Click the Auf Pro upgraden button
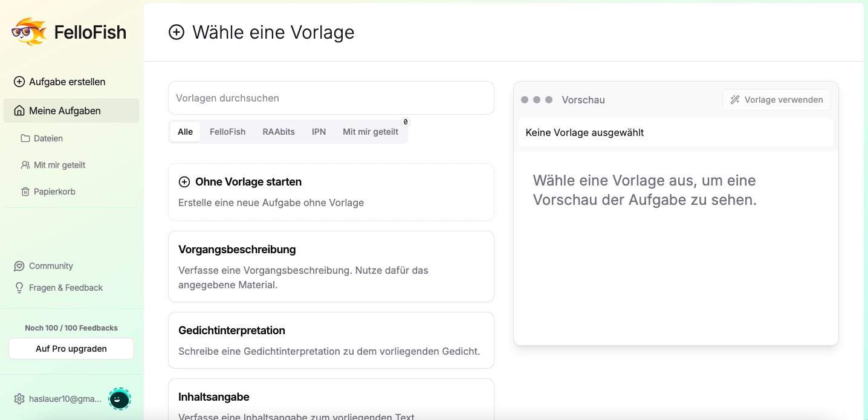Screen dimensions: 868x420 tap(71, 349)
